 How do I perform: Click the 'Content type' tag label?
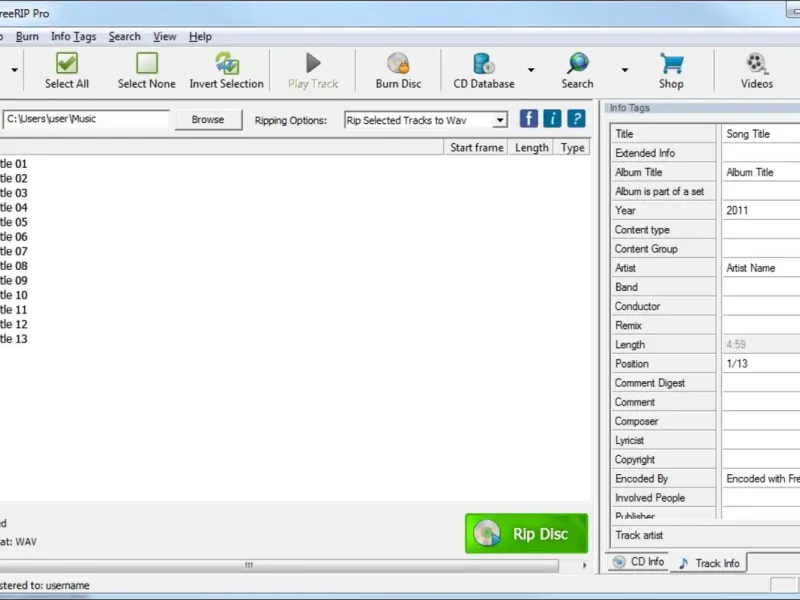click(x=642, y=230)
